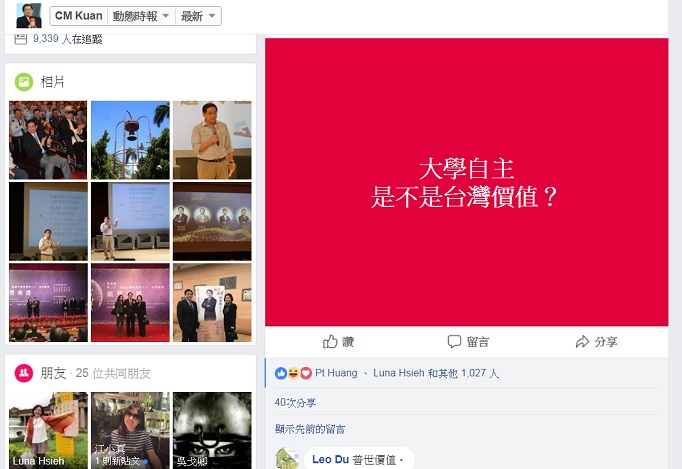Open the 動態時報 dropdown
This screenshot has height=469, width=682.
[141, 16]
